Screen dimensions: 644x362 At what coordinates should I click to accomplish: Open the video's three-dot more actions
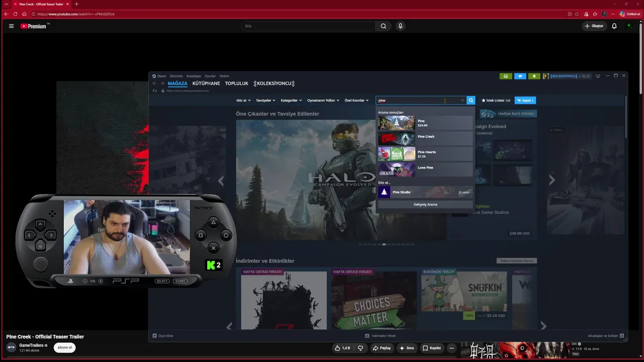point(452,348)
